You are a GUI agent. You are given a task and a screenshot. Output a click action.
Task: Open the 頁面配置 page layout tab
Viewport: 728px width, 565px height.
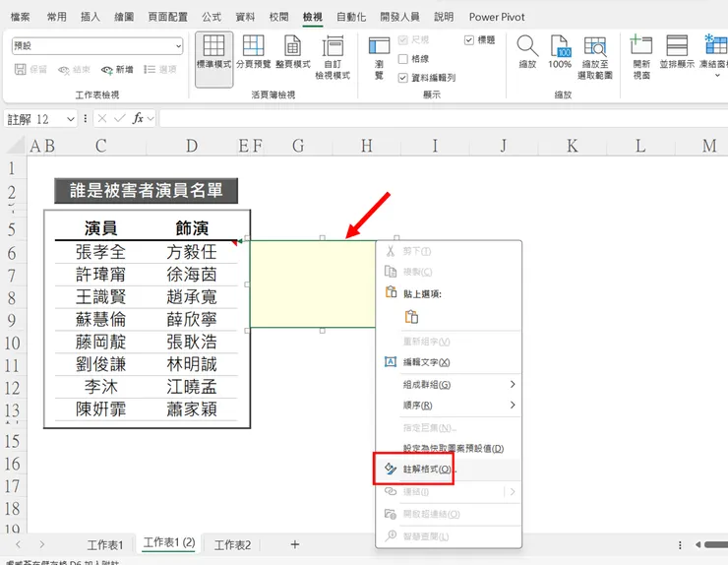click(x=167, y=17)
